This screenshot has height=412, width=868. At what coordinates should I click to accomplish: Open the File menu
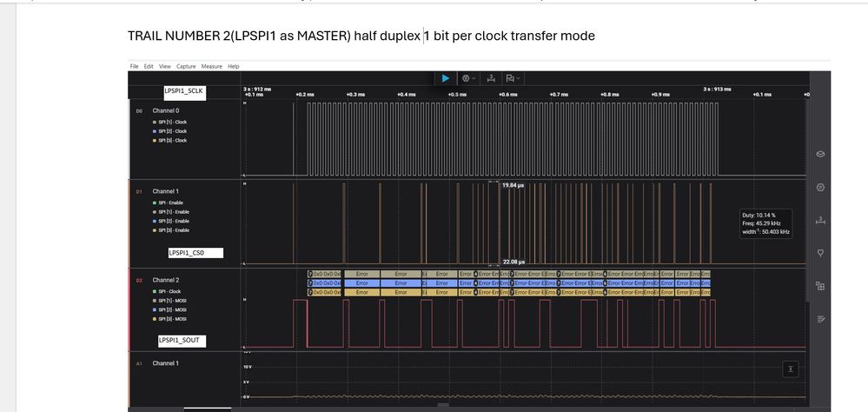[x=134, y=66]
